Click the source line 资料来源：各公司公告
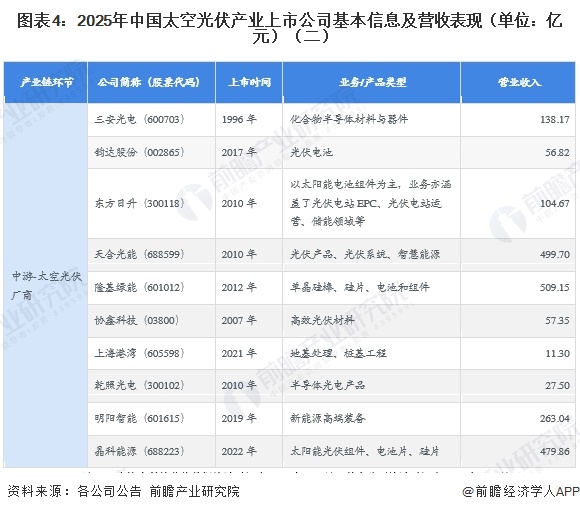Screen dimensions: 580x512 click(74, 491)
